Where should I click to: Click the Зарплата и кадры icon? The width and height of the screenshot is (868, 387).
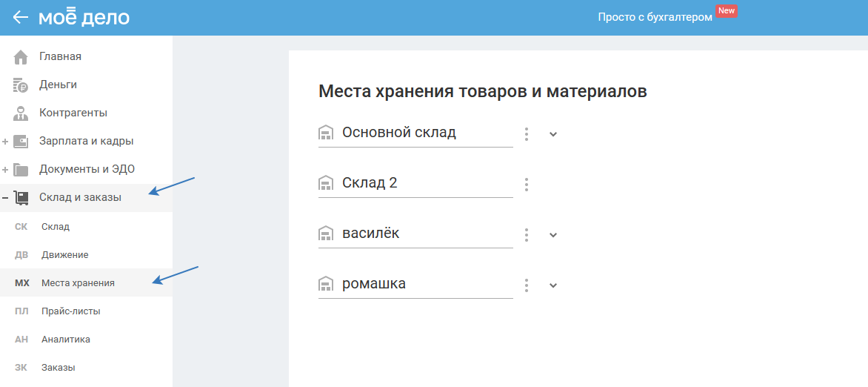[x=21, y=141]
